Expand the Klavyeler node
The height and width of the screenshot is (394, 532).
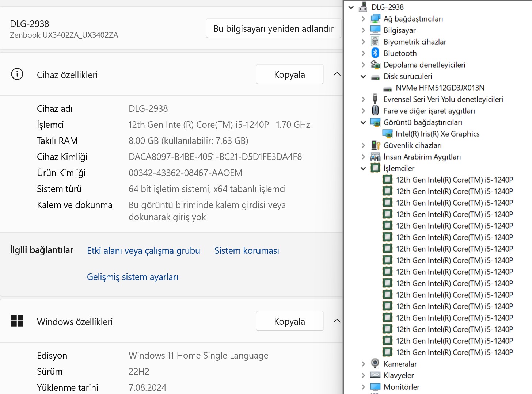point(363,375)
